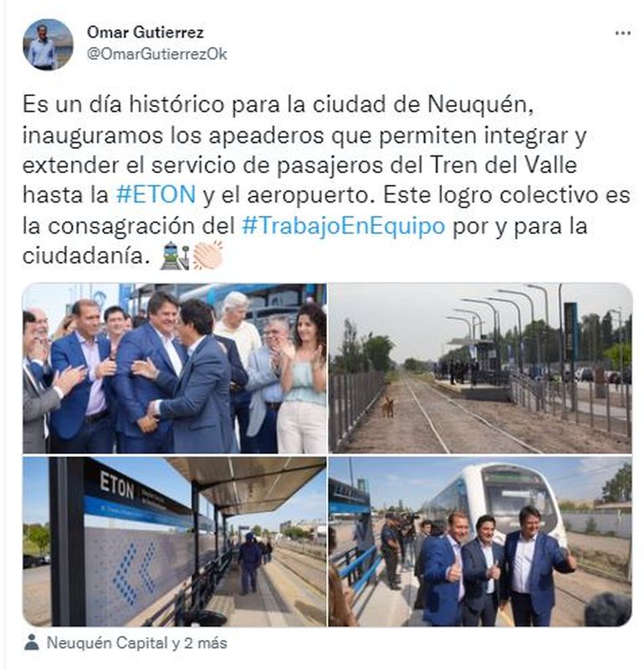The width and height of the screenshot is (644, 670).
Task: Click the Omar Gutierrez display name
Action: click(146, 32)
